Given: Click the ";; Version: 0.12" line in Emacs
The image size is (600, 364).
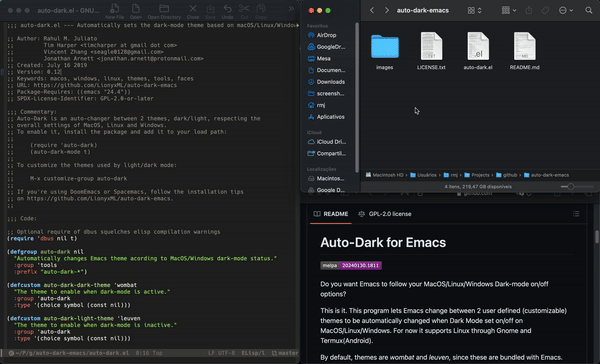Looking at the screenshot, I should [34, 72].
